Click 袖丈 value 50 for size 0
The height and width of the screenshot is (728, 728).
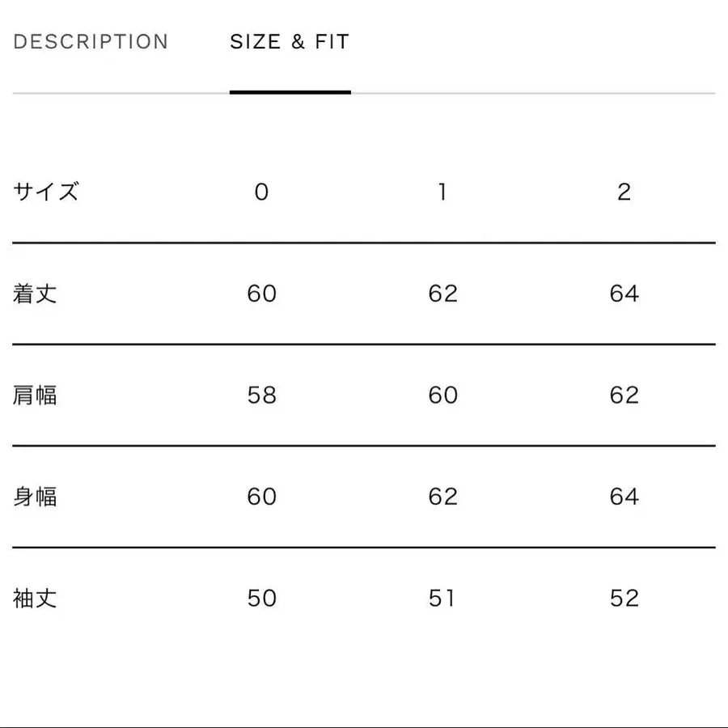[261, 599]
